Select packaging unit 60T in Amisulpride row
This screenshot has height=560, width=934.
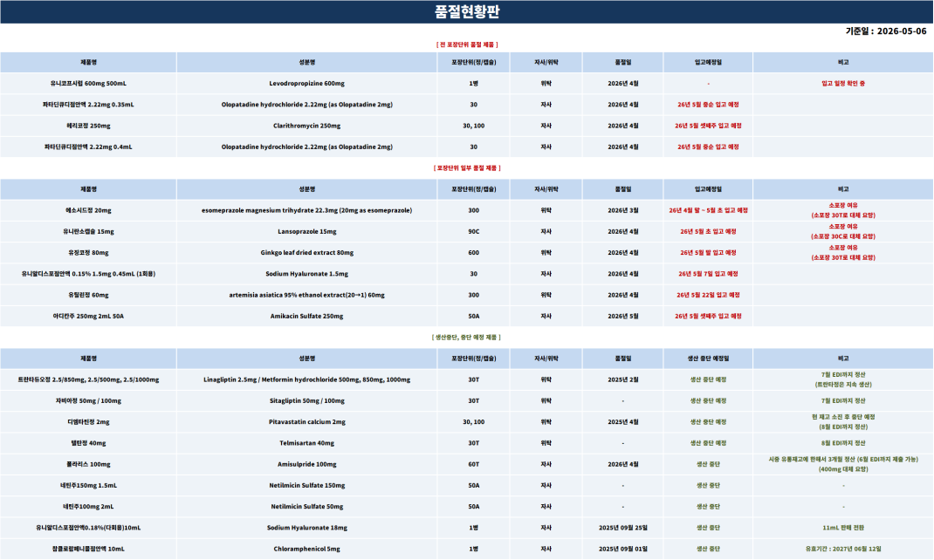pos(474,464)
